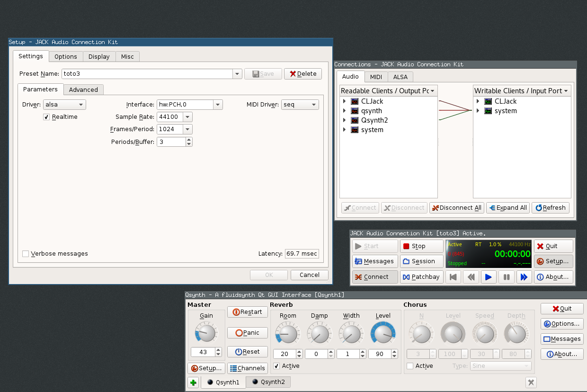Screen dimensions: 587x392
Task: Switch to the Options tab in Setup
Action: pos(65,57)
